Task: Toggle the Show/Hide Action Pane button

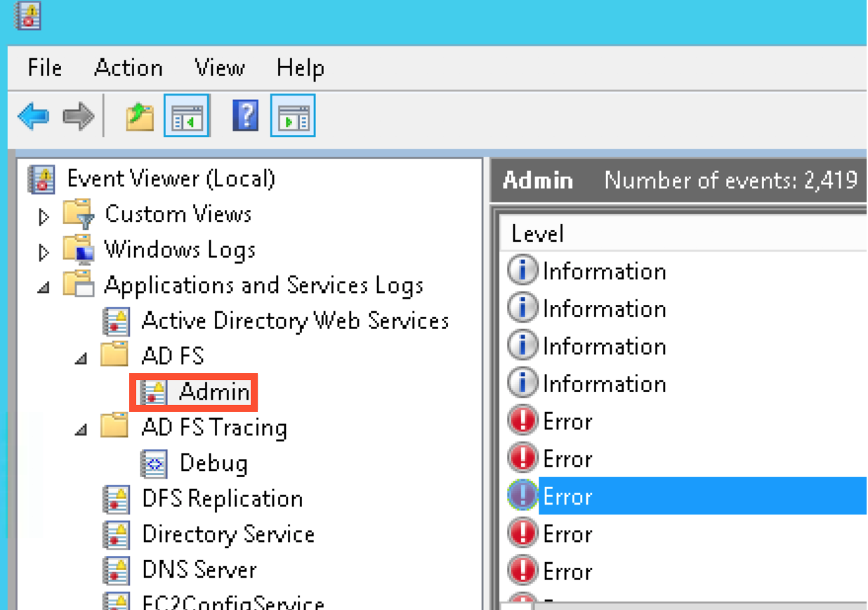Action: tap(293, 115)
